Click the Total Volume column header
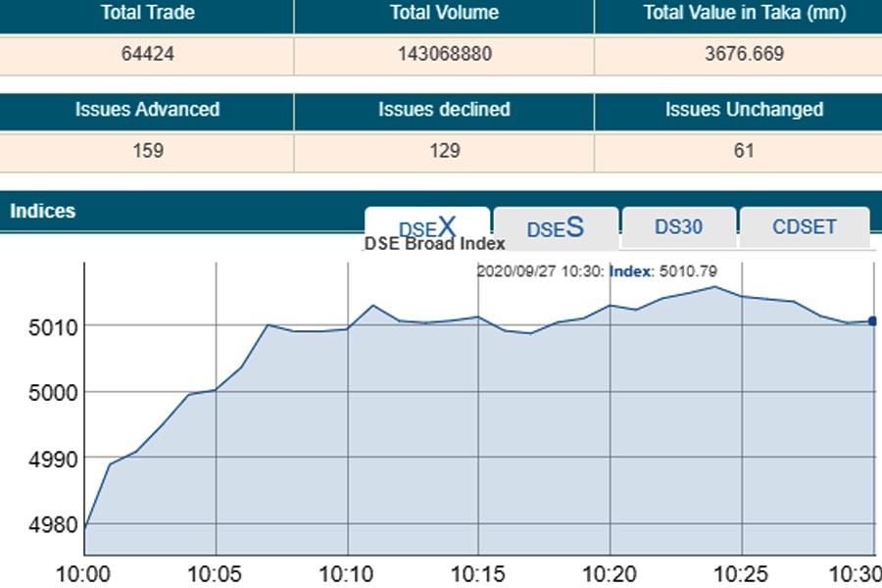Image resolution: width=882 pixels, height=588 pixels. click(444, 14)
